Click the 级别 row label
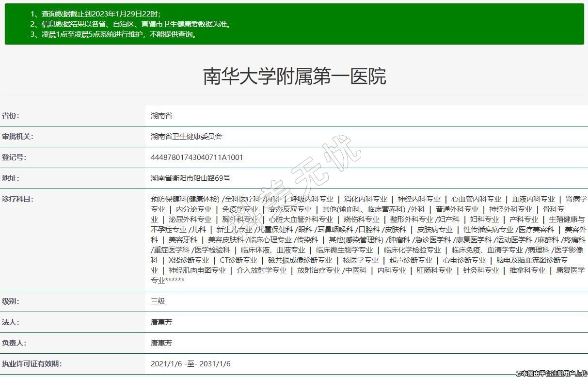The width and height of the screenshot is (588, 377). pyautogui.click(x=11, y=301)
